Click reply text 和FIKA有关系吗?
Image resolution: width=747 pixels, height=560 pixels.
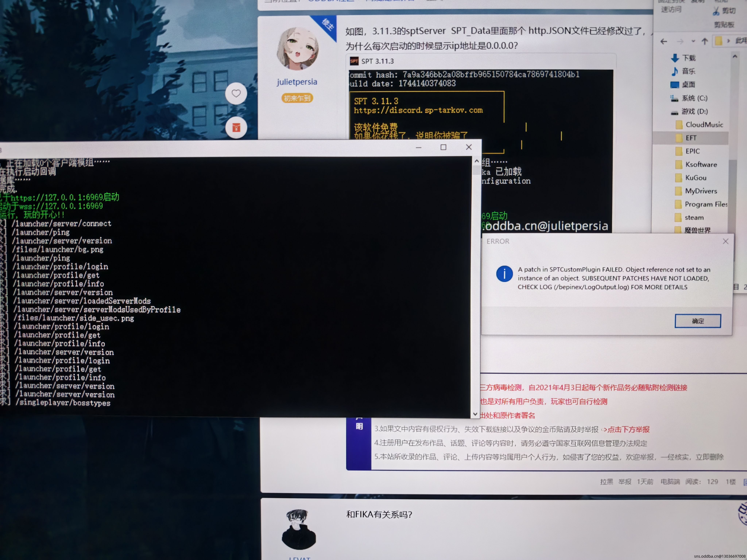[x=379, y=514]
